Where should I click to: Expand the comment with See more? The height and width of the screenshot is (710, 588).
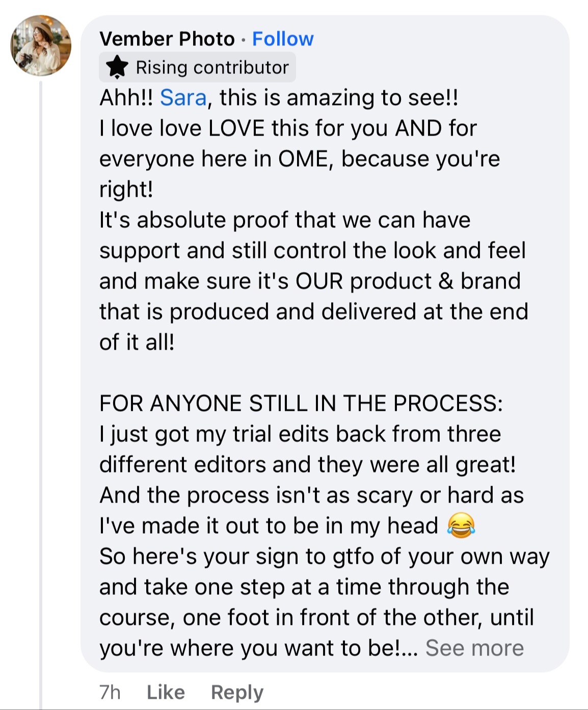click(474, 648)
